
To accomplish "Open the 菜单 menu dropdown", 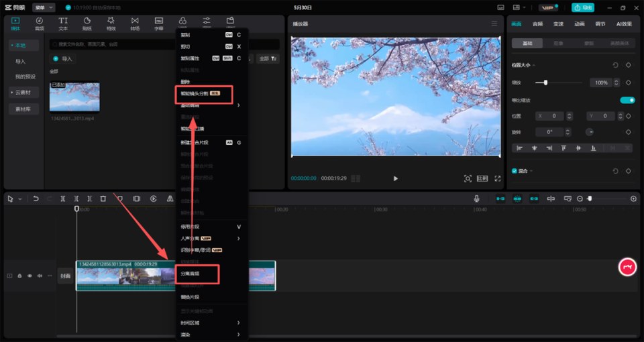I will (x=44, y=7).
